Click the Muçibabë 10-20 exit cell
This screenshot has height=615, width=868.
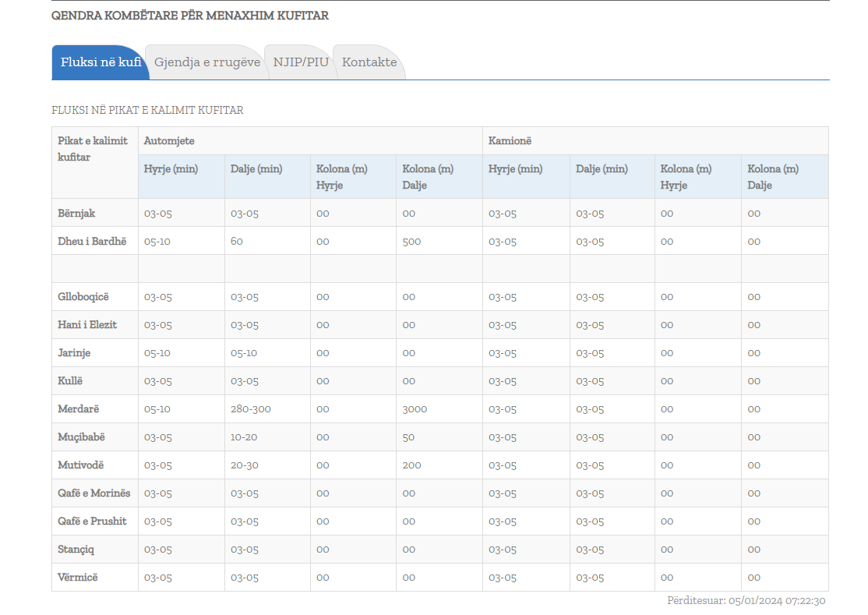coord(244,437)
